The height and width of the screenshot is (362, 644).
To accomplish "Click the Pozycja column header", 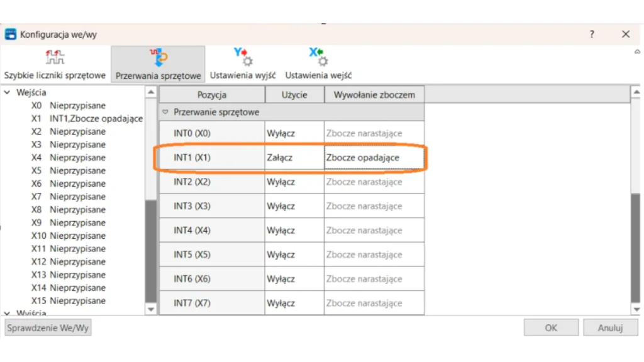I will click(212, 95).
